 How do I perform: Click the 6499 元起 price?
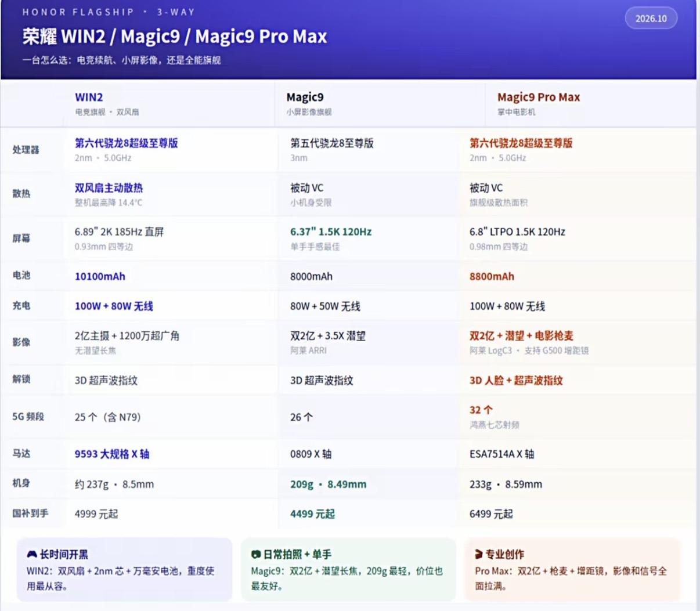[491, 514]
